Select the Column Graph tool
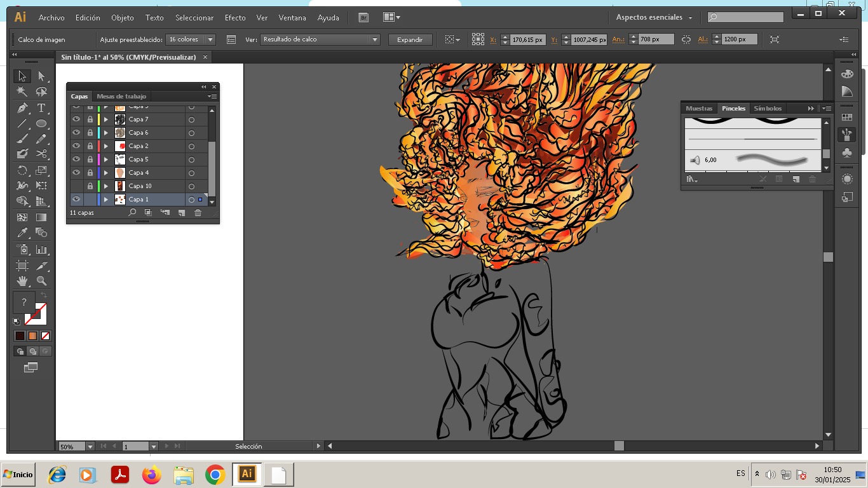The width and height of the screenshot is (868, 488). pos(41,249)
